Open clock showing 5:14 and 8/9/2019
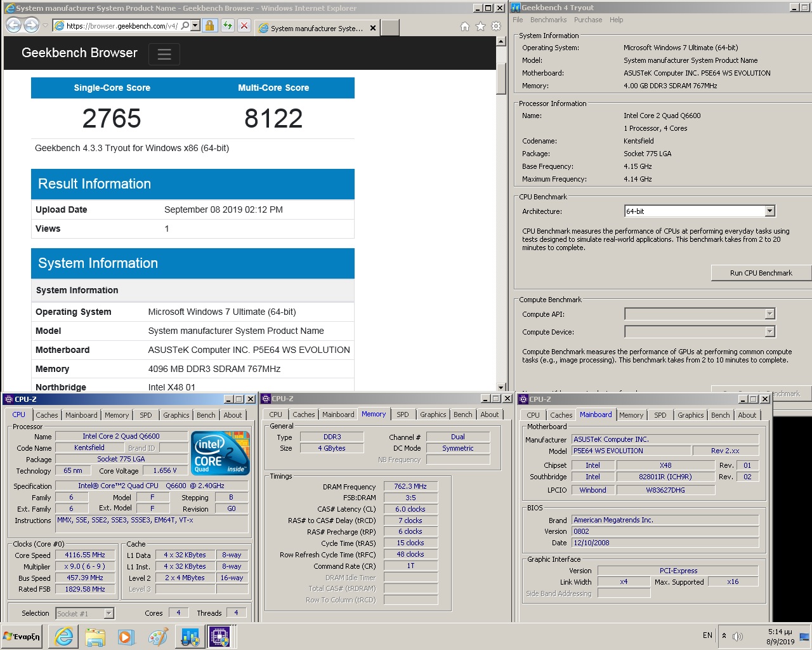The width and height of the screenshot is (812, 650). (x=780, y=637)
